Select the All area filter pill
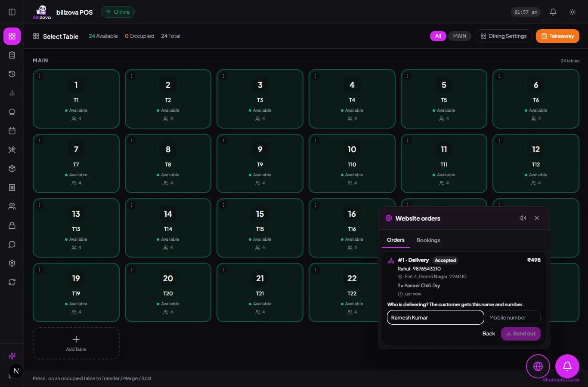 [x=438, y=36]
